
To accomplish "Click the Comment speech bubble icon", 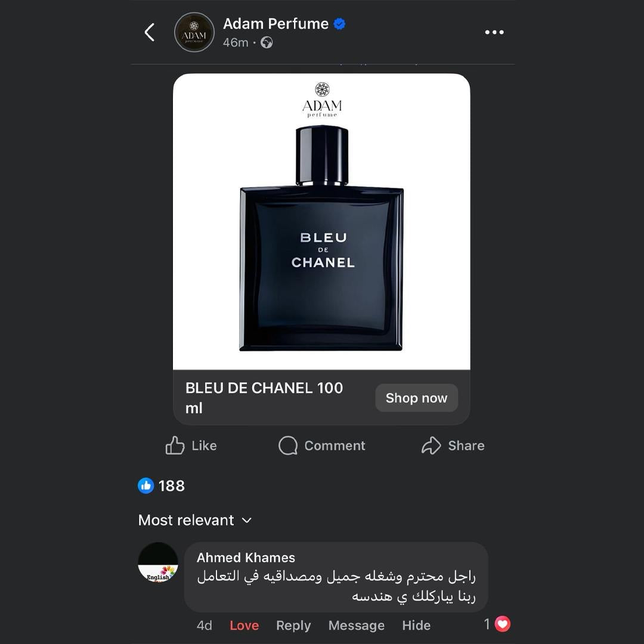I will tap(288, 445).
